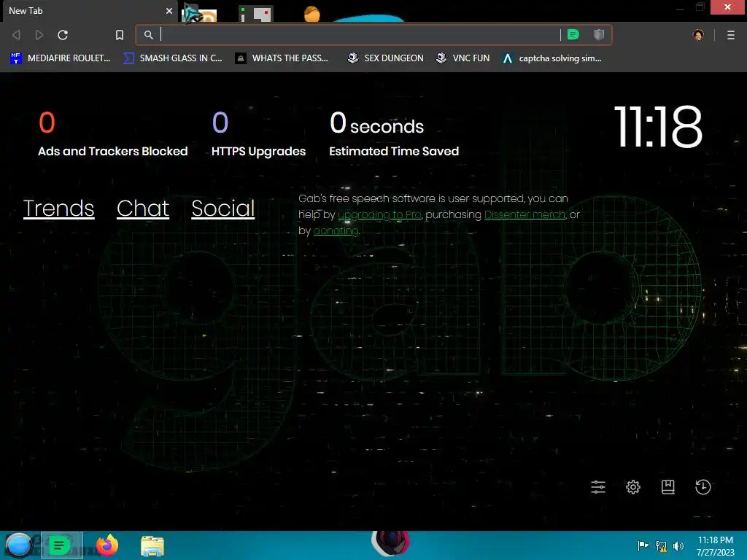Open the Social link
This screenshot has width=747, height=560.
[223, 209]
